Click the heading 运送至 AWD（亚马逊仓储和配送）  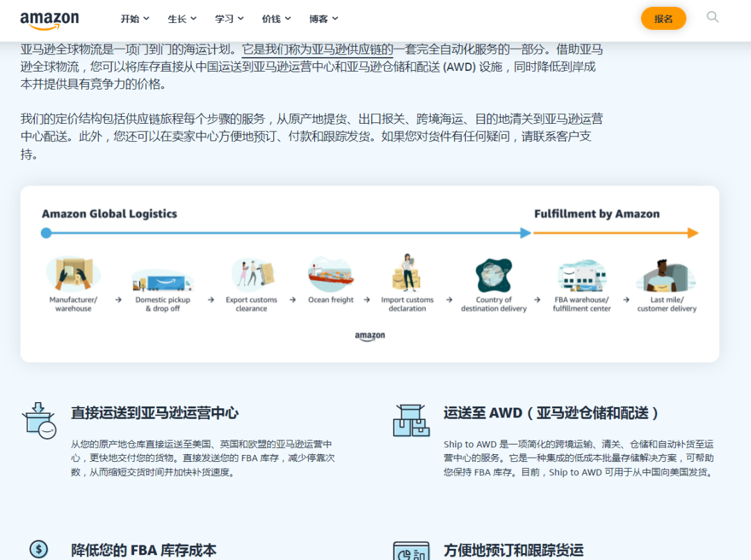[x=551, y=413]
